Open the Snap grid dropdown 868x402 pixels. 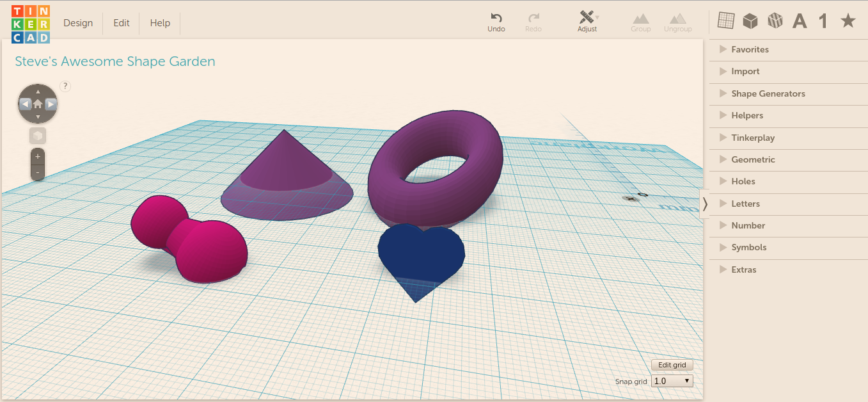(672, 381)
